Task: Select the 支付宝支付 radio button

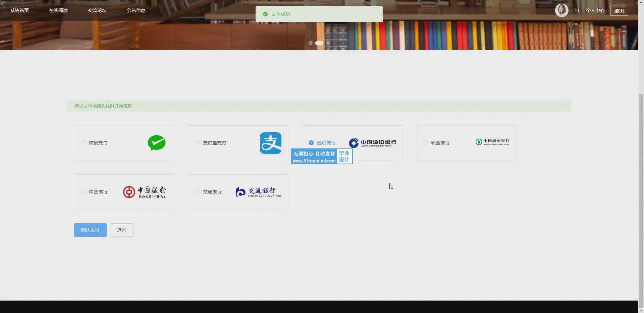Action: [197, 143]
